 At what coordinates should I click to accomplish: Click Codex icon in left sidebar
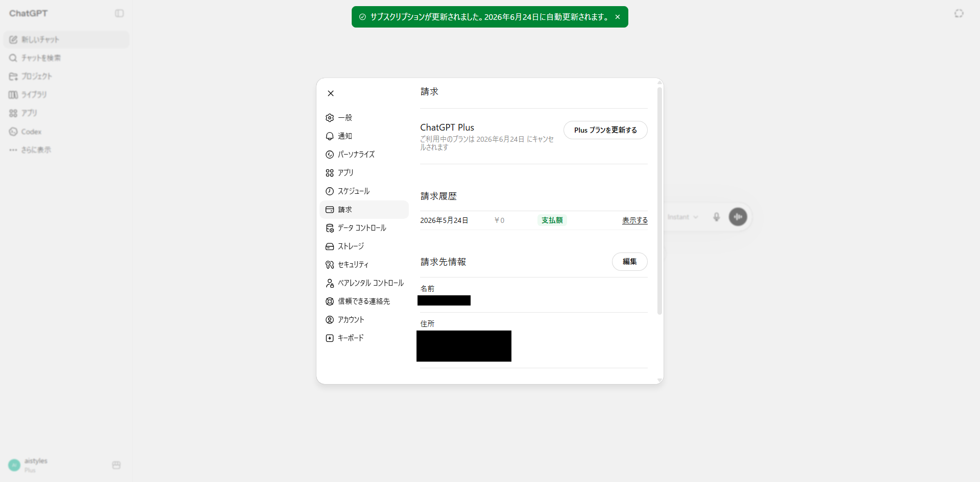point(13,132)
